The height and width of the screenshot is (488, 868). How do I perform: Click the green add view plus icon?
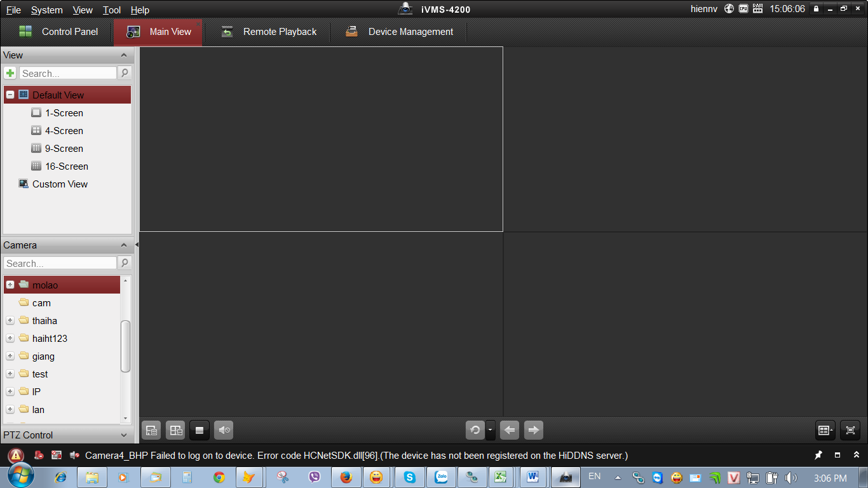point(10,73)
